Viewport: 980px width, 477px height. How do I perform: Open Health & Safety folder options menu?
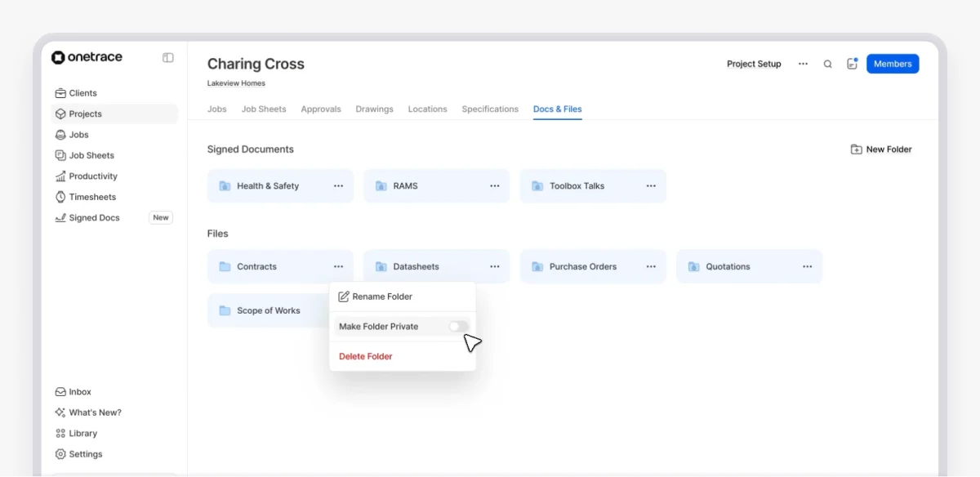click(x=338, y=186)
